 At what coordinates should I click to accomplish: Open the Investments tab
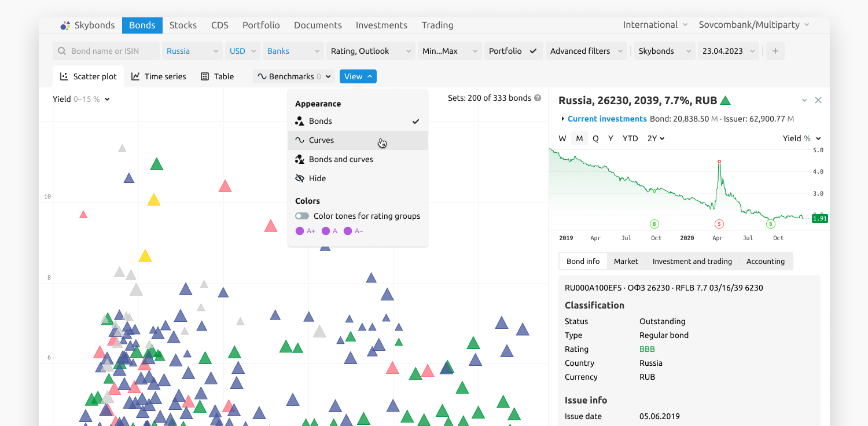click(381, 25)
